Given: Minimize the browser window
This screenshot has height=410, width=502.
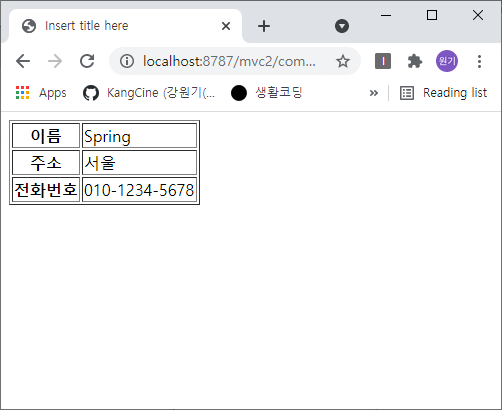Looking at the screenshot, I should pos(386,15).
